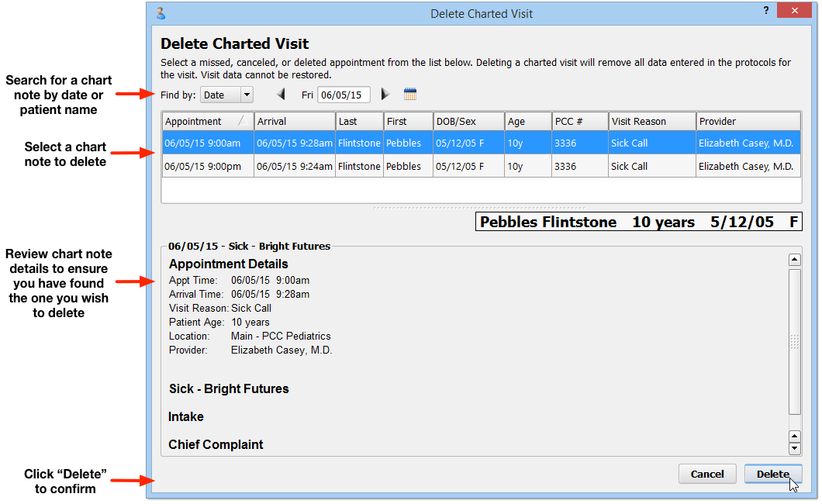
Task: Click the Cancel button
Action: click(x=707, y=474)
